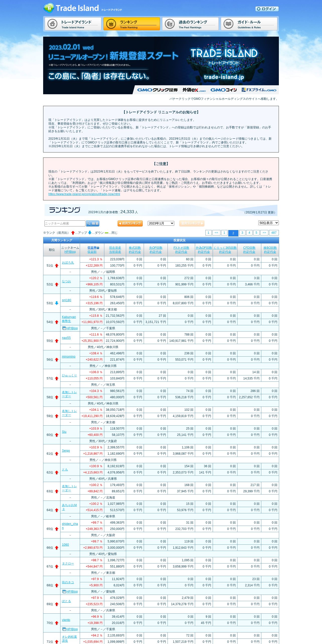Image resolution: width=322 pixels, height=644 pixels.
Task: Expand the 50位表示 display count dropdown
Action: (x=269, y=223)
